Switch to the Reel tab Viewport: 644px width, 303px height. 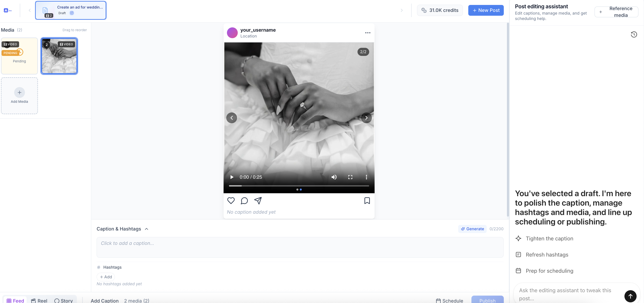(39, 301)
